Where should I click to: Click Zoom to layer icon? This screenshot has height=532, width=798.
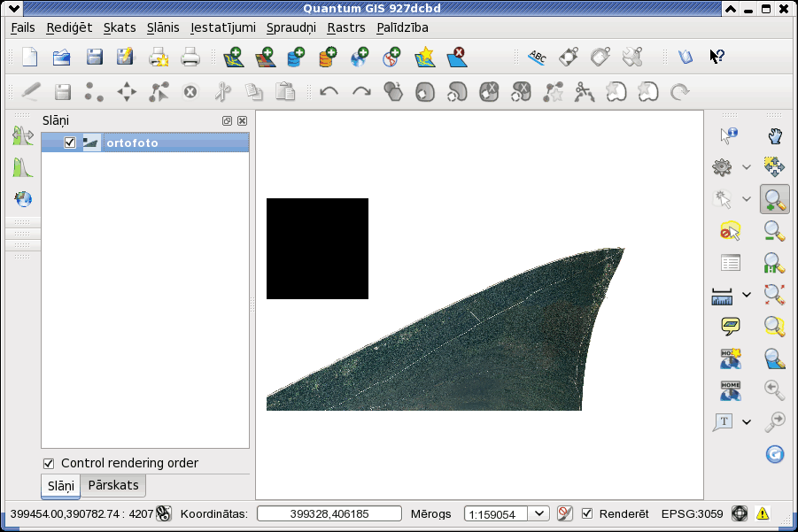click(x=775, y=359)
